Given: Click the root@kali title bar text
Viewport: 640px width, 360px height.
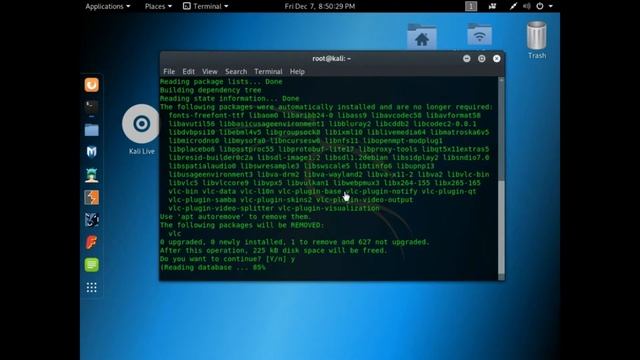Looking at the screenshot, I should click(331, 58).
